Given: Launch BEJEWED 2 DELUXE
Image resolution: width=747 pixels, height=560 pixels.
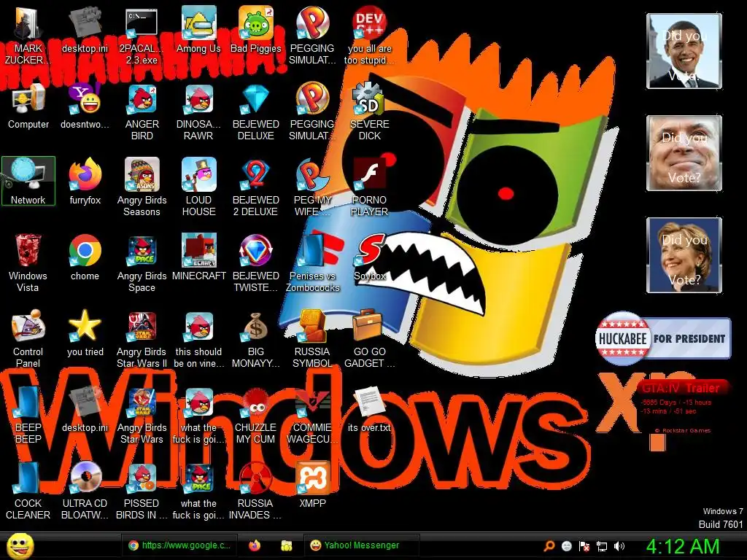Looking at the screenshot, I should pos(256,187).
